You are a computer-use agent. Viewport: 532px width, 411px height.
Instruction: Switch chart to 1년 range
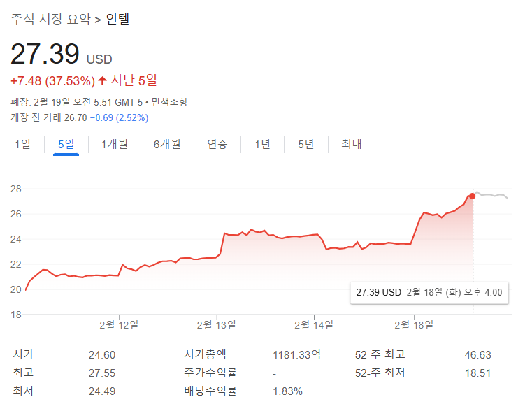pyautogui.click(x=262, y=144)
